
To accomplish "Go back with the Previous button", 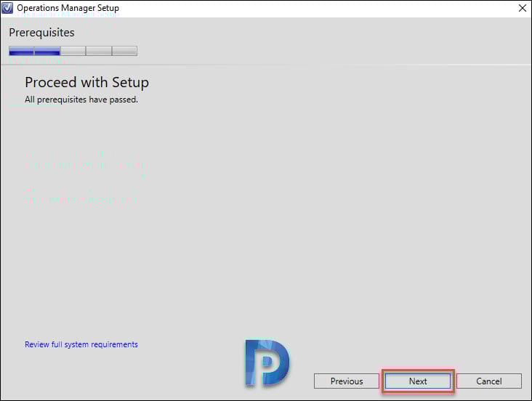I will click(347, 381).
